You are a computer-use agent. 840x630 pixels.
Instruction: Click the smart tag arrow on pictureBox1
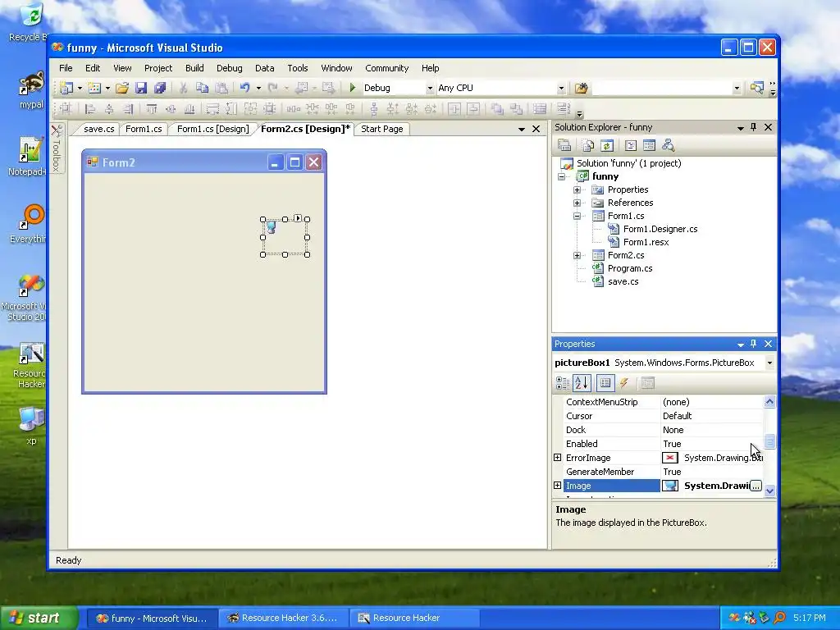tap(298, 218)
